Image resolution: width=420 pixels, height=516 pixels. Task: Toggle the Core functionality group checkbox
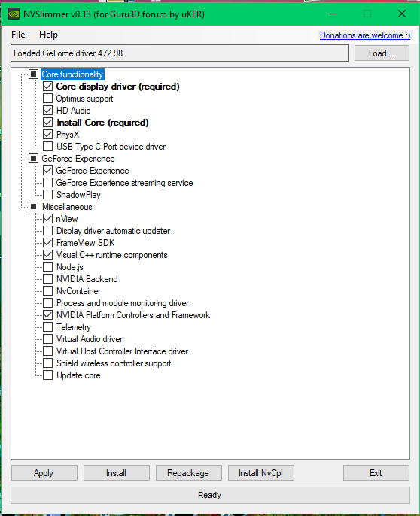point(33,74)
